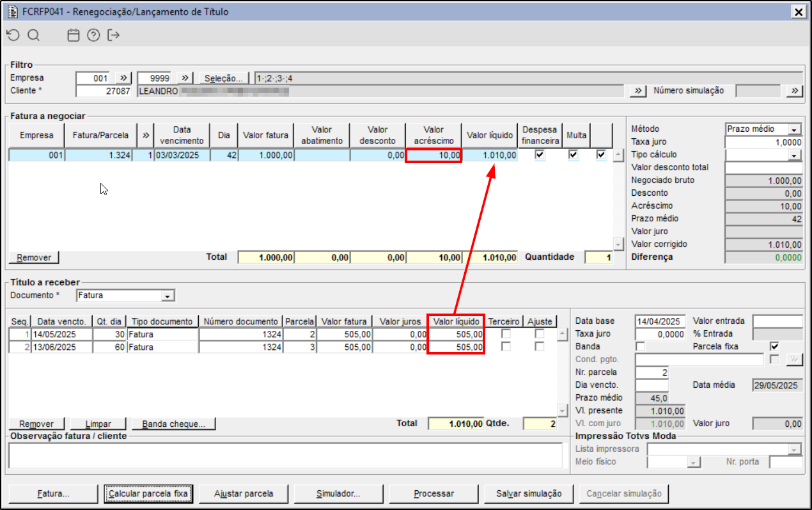Open the Tipo cálculo dropdown

click(795, 155)
